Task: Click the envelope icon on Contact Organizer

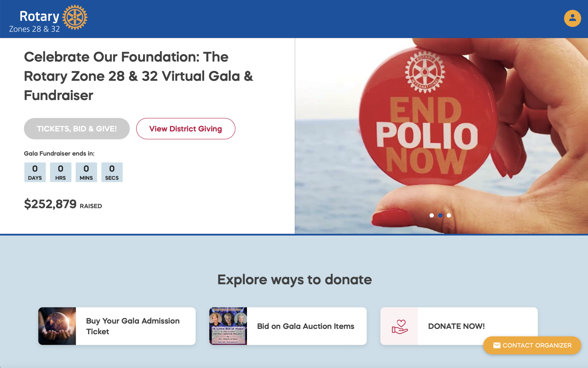Action: [497, 345]
